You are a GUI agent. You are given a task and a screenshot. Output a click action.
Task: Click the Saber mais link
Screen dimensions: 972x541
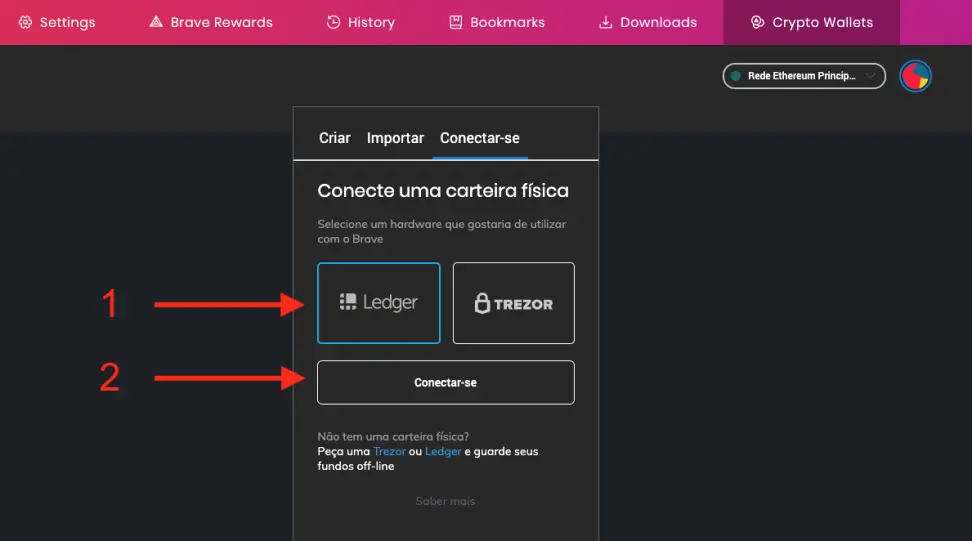445,501
